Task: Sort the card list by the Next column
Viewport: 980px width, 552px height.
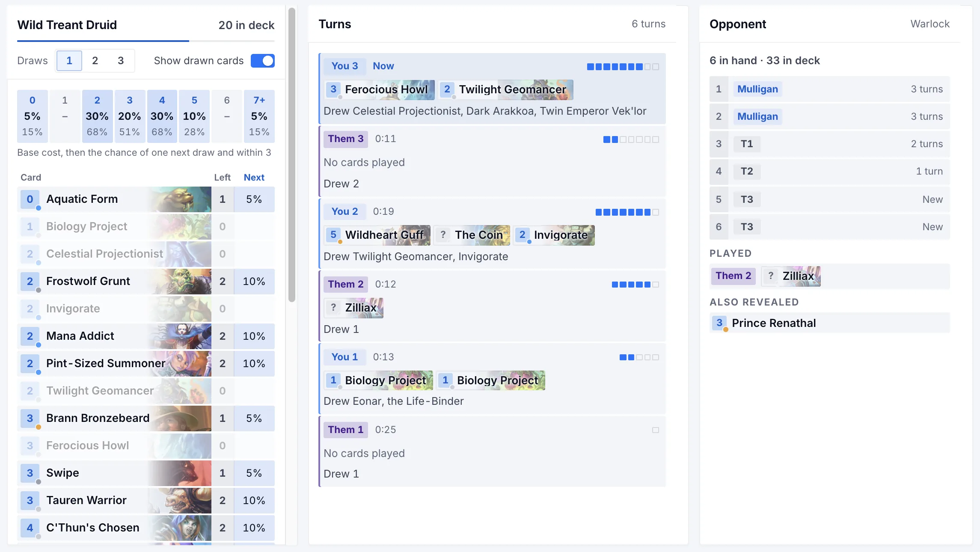Action: (x=254, y=177)
